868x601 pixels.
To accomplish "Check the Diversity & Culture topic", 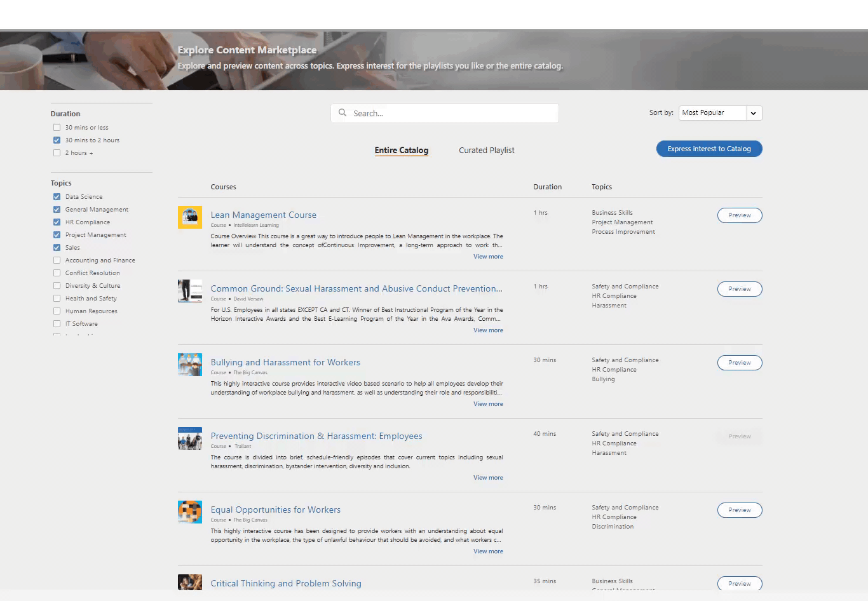I will coord(57,286).
